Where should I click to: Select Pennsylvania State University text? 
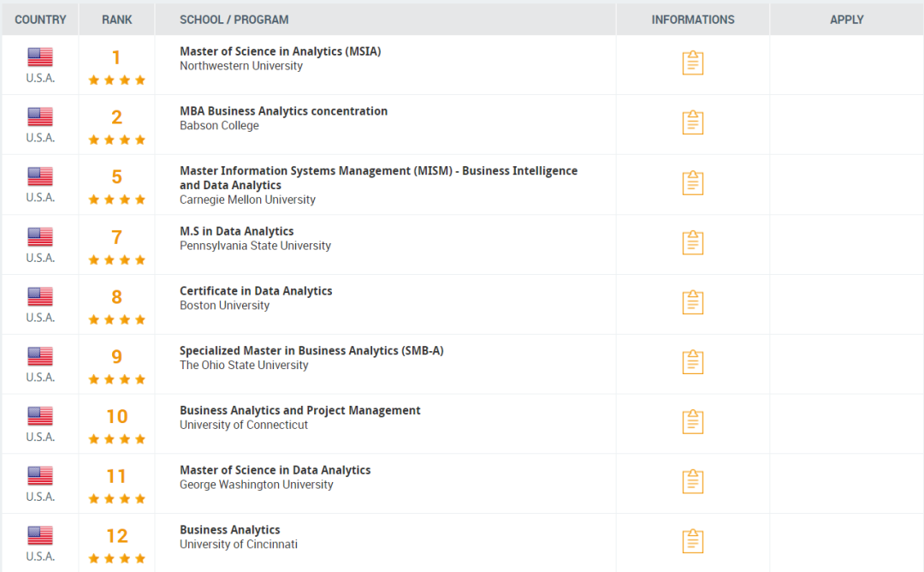pos(255,246)
